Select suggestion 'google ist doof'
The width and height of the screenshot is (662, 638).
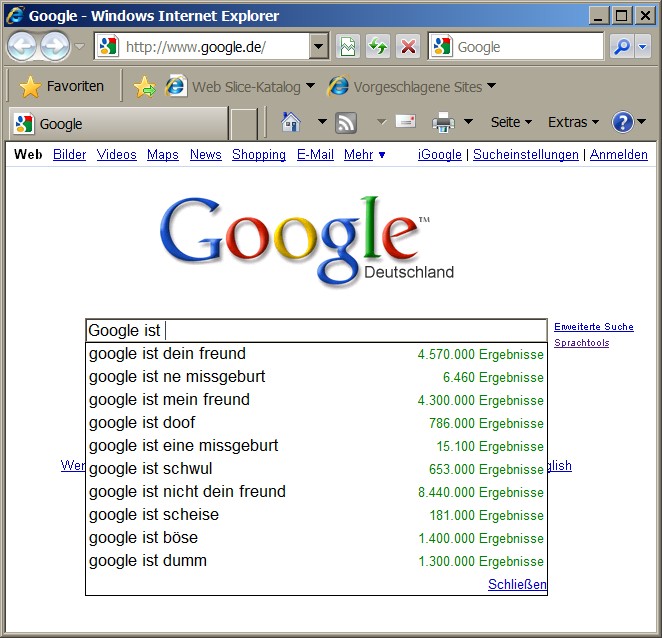tap(316, 423)
